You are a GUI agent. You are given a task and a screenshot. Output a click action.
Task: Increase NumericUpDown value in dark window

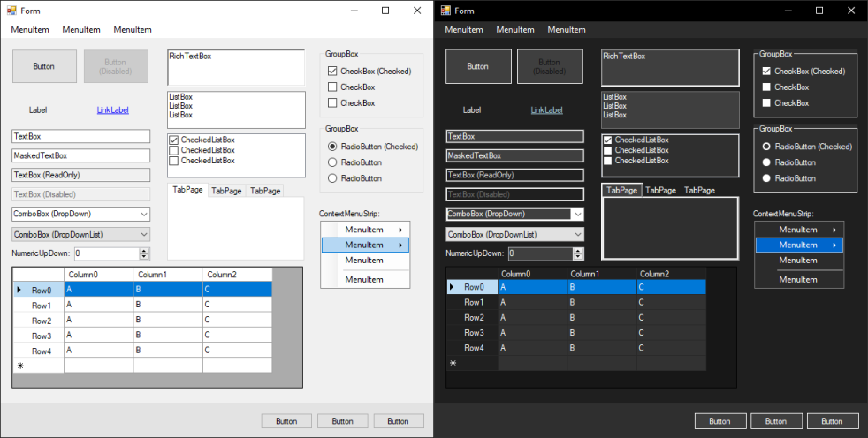click(x=578, y=251)
